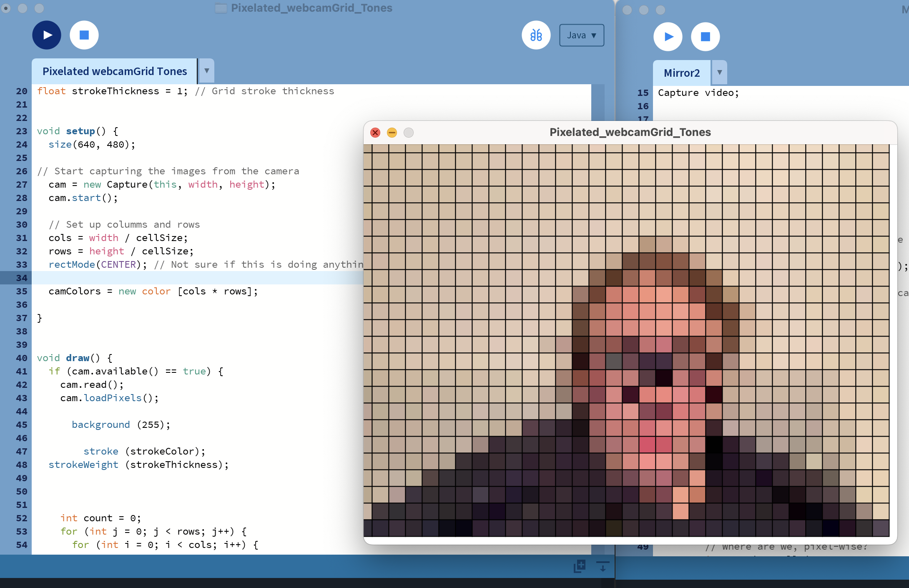This screenshot has height=588, width=909.
Task: Run the Pixelated_webcamGrid_Tones sketch
Action: (x=46, y=35)
